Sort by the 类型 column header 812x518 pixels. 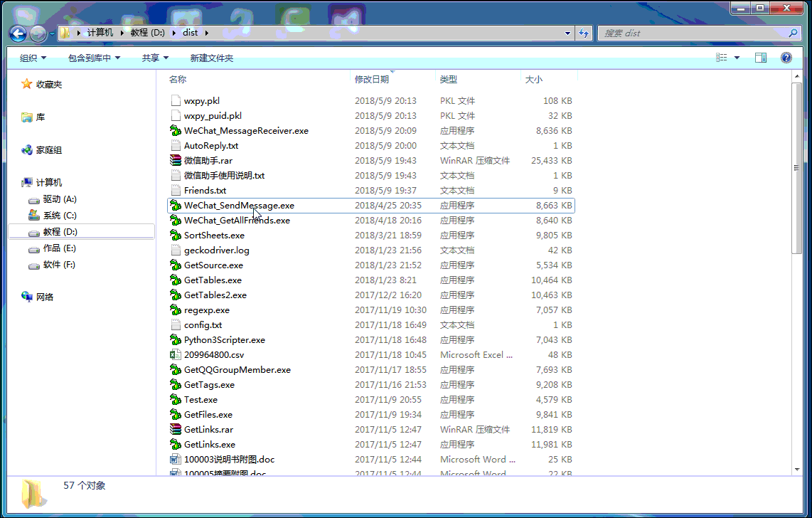coord(449,79)
